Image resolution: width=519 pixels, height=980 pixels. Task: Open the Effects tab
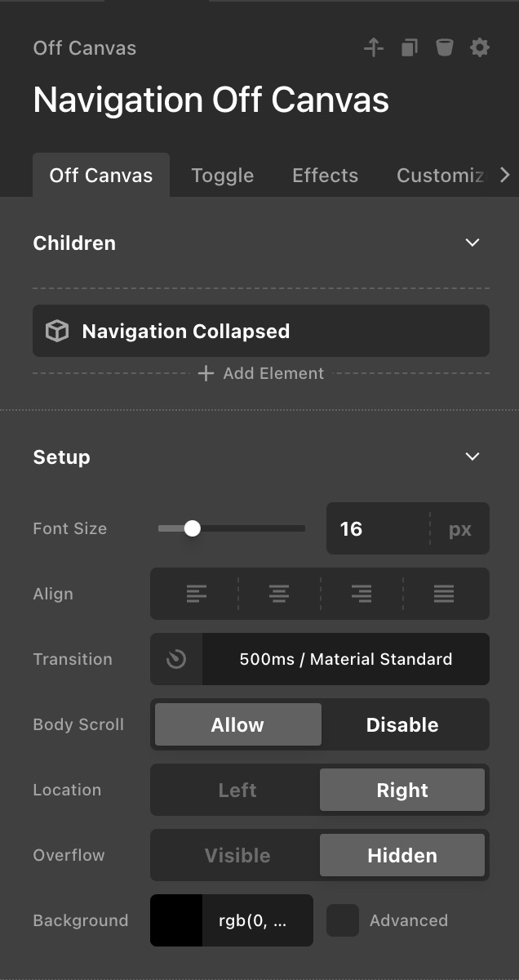(325, 176)
